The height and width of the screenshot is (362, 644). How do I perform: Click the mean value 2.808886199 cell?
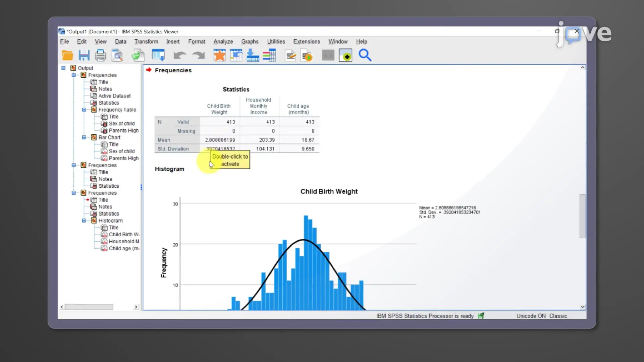[220, 140]
